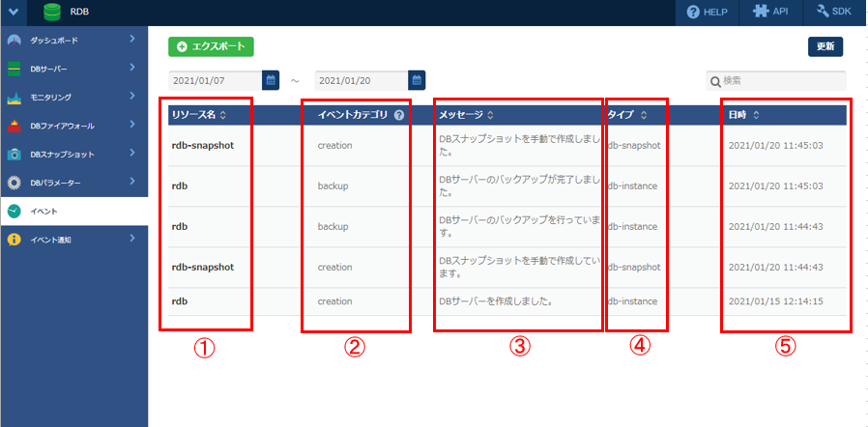Image resolution: width=868 pixels, height=427 pixels.
Task: Click rdb of backup-completed row
Action: tap(180, 186)
